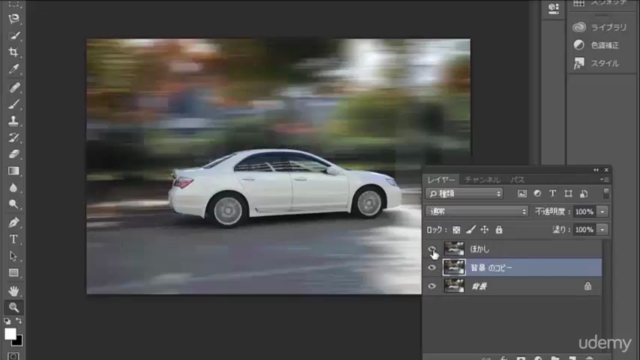Hide the 背景 のコピー layer

tap(431, 268)
